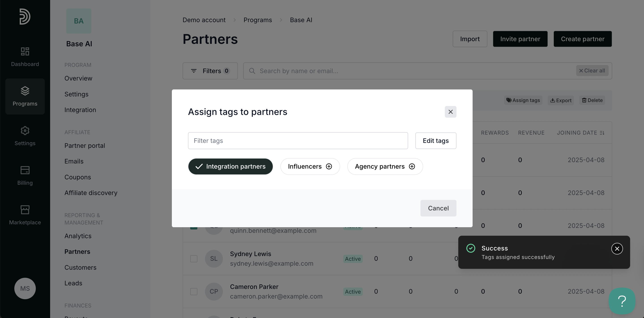Tick the Cameron Parker checkbox
The height and width of the screenshot is (318, 644).
[x=194, y=292]
